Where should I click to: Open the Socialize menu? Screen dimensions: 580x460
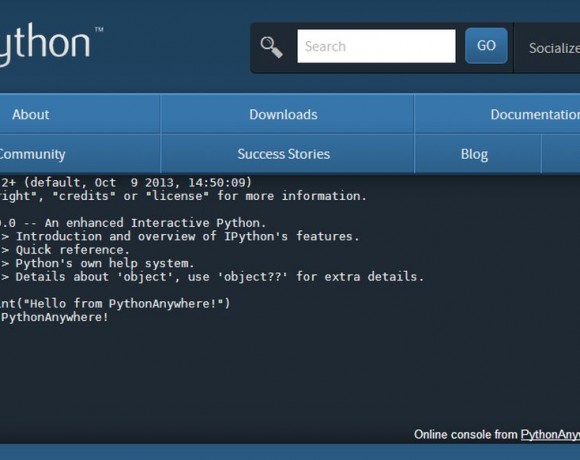[x=554, y=48]
